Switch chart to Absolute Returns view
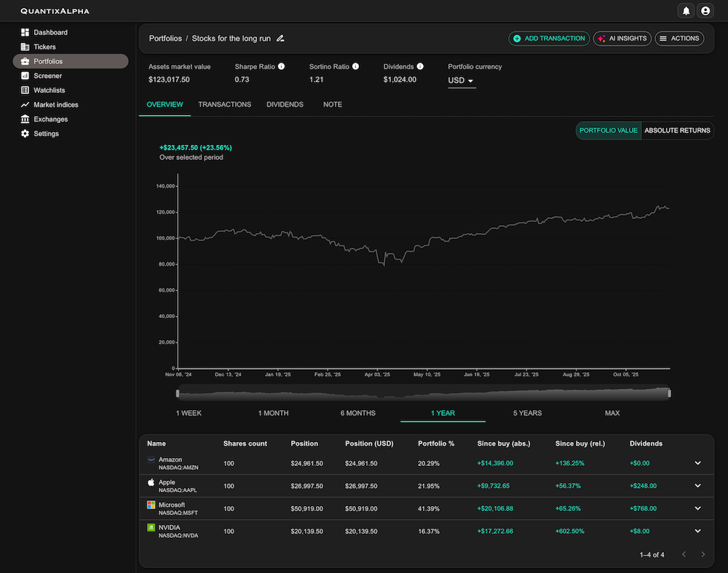This screenshot has height=573, width=728. 677,130
